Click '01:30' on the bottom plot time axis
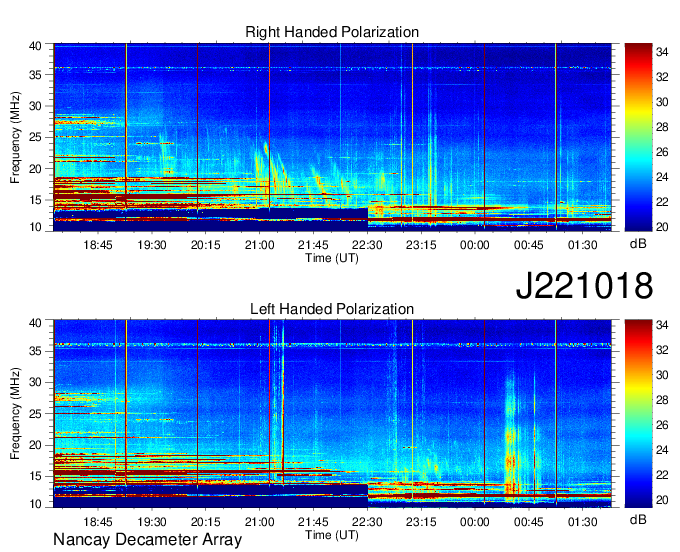Viewport: 680px width, 552px height. 582,522
